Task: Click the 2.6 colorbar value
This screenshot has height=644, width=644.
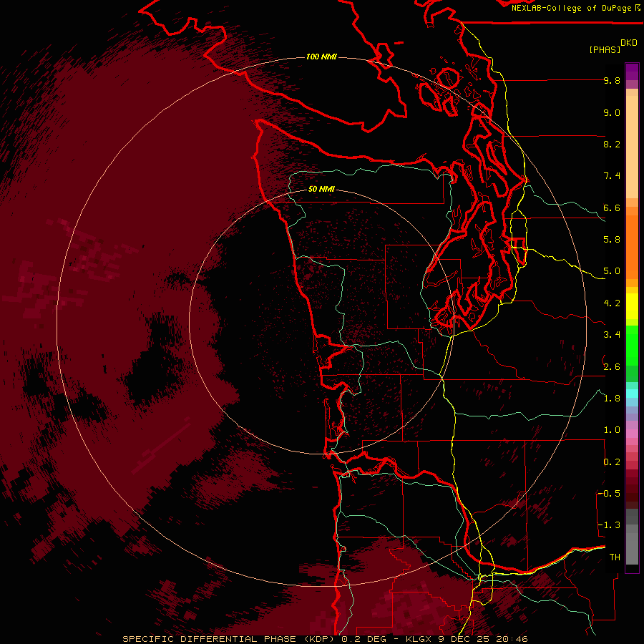Action: (x=612, y=367)
